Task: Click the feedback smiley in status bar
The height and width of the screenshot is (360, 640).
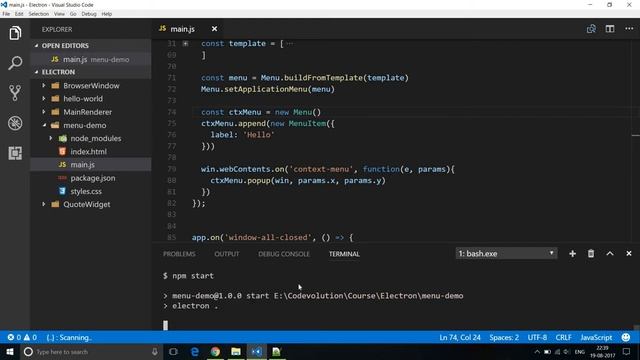Action: pos(626,338)
